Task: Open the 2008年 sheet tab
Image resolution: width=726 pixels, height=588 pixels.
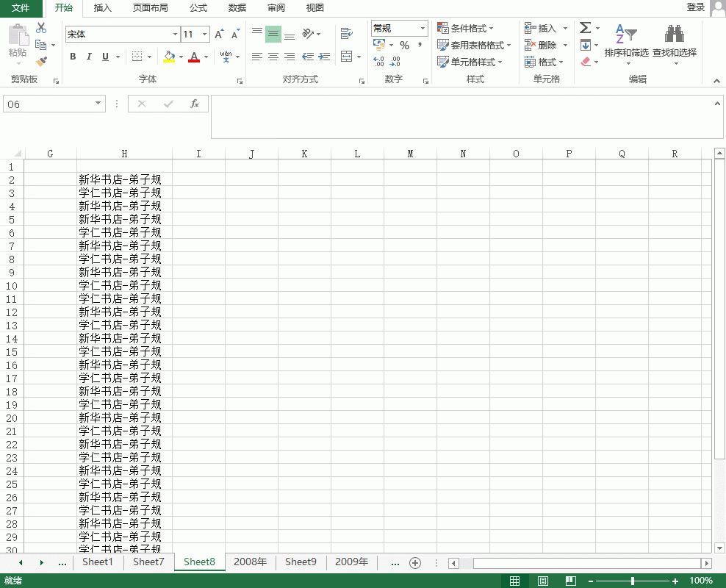Action: tap(250, 562)
